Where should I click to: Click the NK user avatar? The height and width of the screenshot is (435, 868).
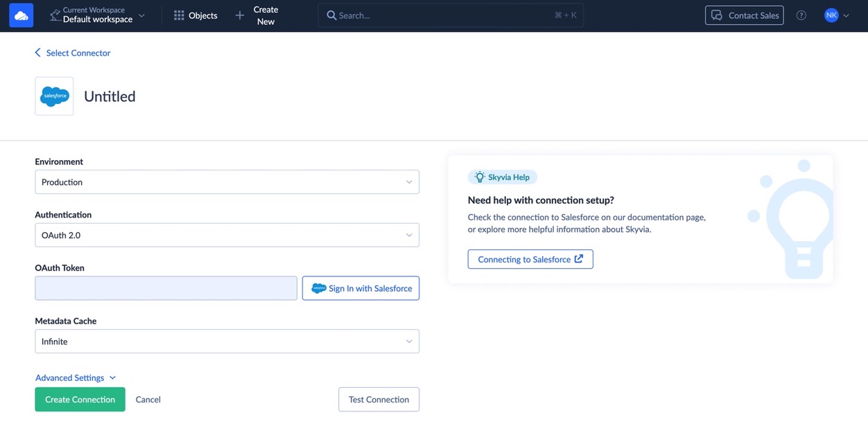[831, 15]
